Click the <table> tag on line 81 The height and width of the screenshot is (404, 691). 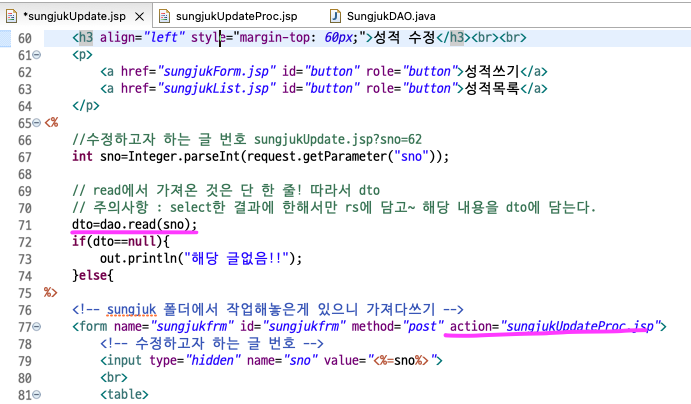click(x=124, y=394)
